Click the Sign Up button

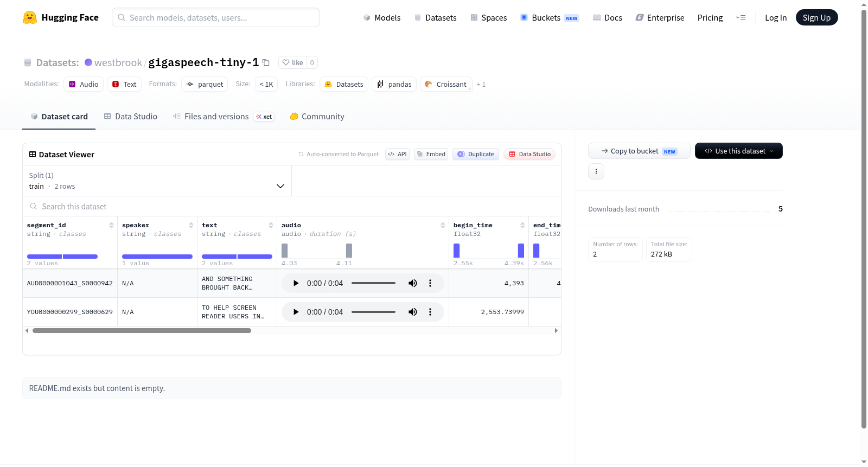(816, 17)
